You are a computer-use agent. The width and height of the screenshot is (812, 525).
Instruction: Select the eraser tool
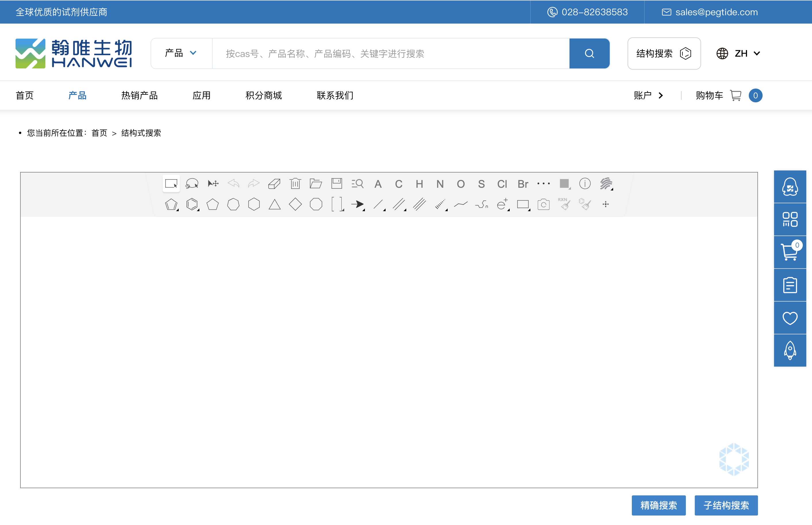pyautogui.click(x=274, y=184)
